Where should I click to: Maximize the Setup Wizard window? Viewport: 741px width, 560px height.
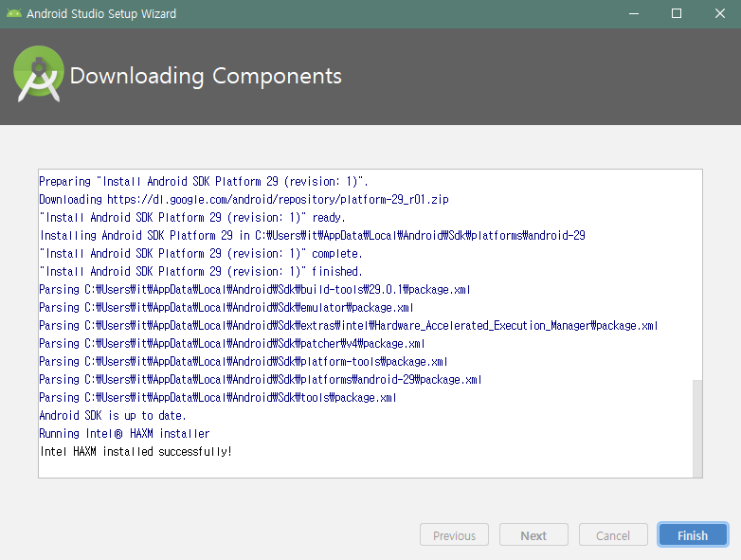click(677, 13)
